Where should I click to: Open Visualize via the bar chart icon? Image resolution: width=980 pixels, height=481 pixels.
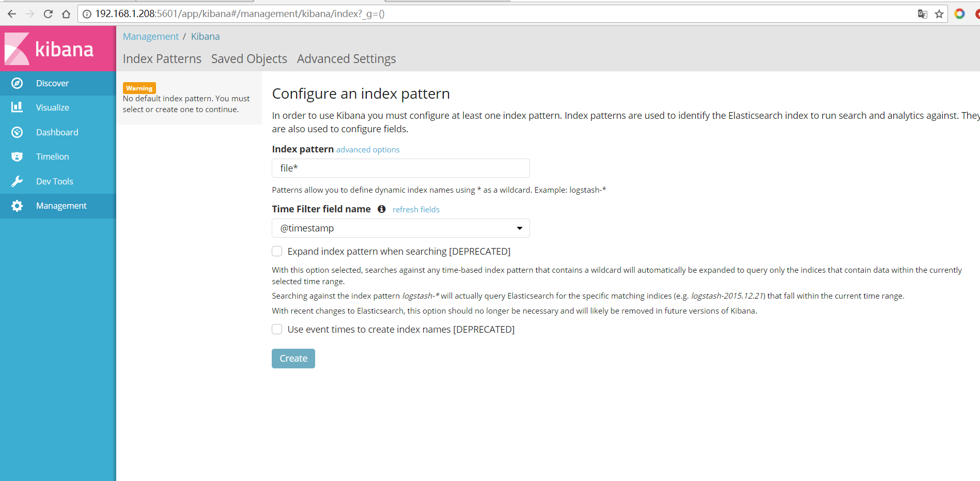click(17, 107)
